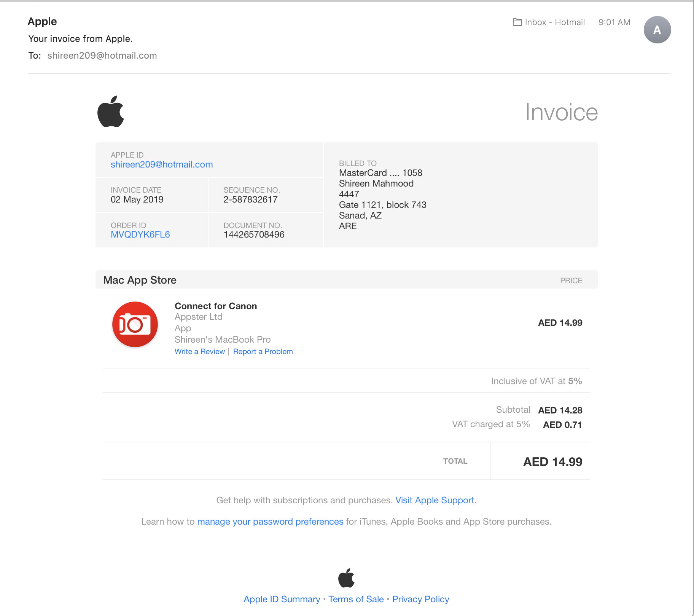Click the document number 144265708496
The image size is (694, 616).
(x=254, y=235)
